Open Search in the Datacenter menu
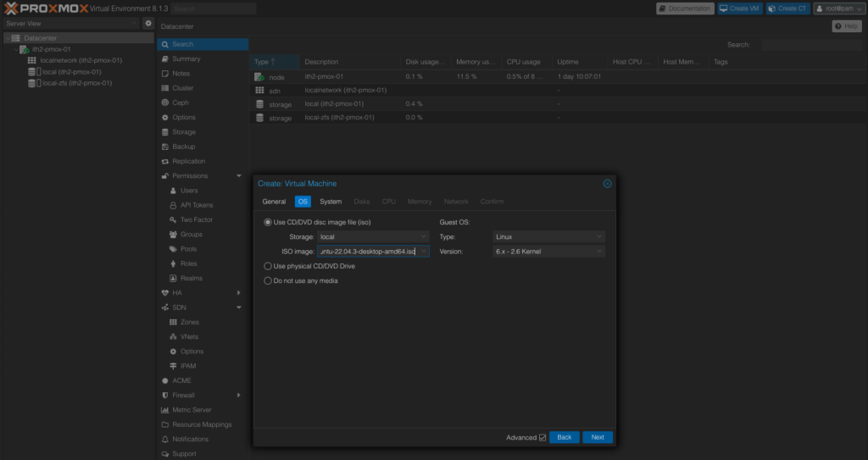868x460 pixels. [203, 44]
